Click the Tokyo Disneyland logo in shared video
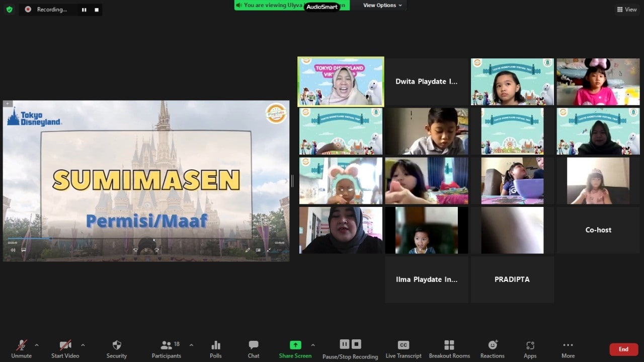This screenshot has width=644, height=362. [x=34, y=116]
